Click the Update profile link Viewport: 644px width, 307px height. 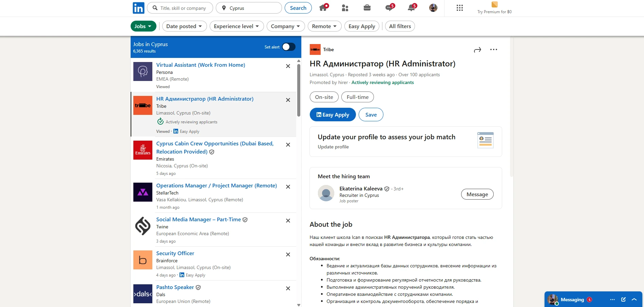click(333, 147)
